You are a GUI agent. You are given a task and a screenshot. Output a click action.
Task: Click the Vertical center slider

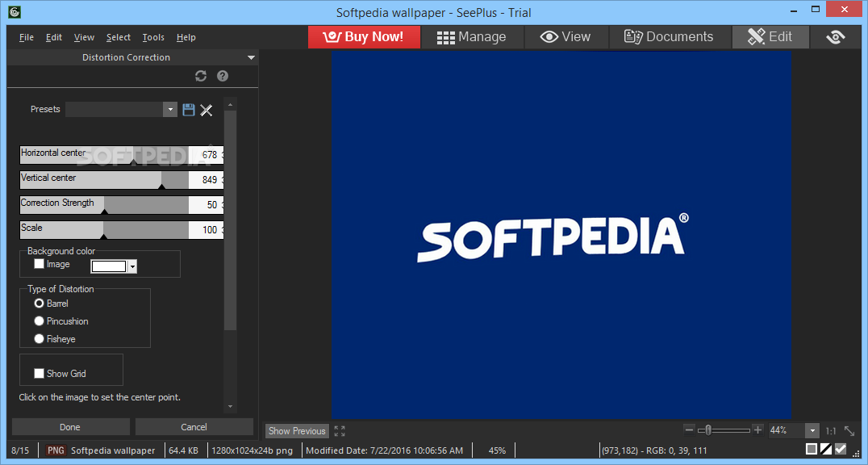[104, 180]
